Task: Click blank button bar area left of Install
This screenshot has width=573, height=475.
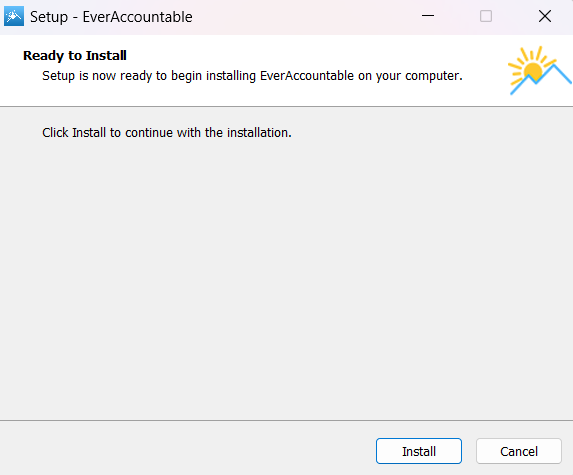Action: pos(186,451)
